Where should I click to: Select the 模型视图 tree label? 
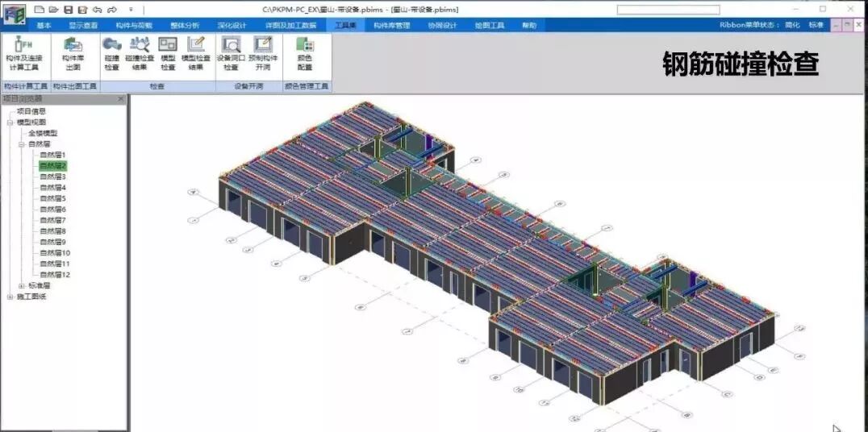[31, 123]
